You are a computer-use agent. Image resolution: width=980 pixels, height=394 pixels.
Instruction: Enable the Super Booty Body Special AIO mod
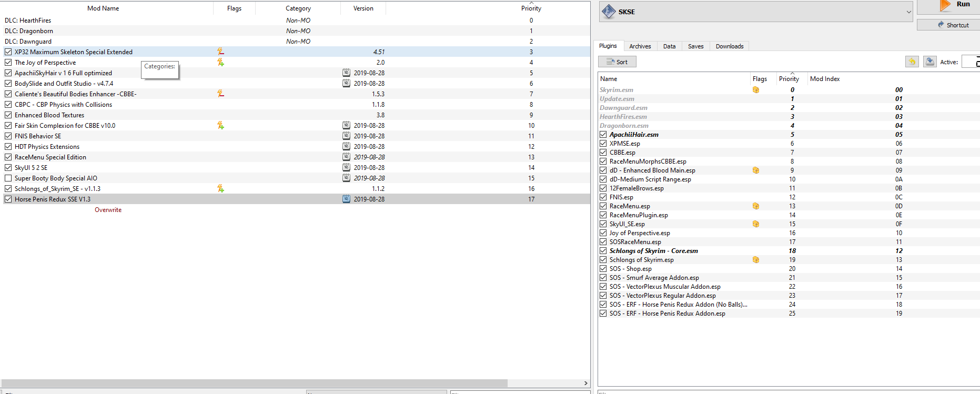coord(8,178)
